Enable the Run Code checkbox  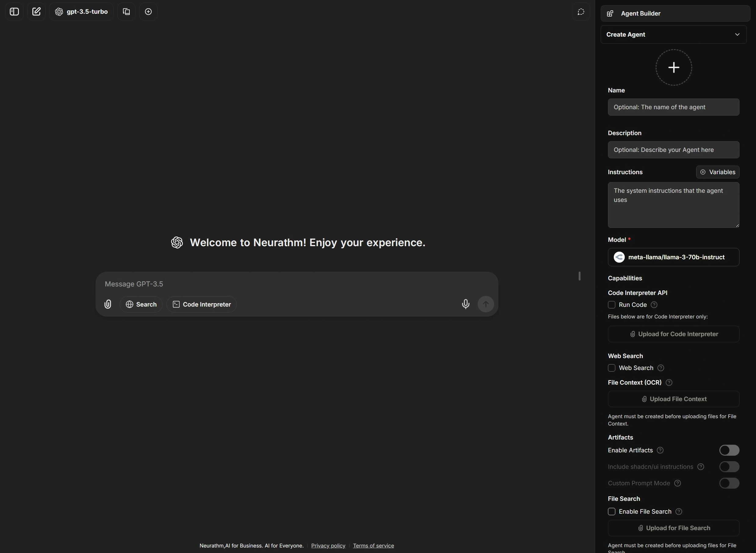[612, 305]
